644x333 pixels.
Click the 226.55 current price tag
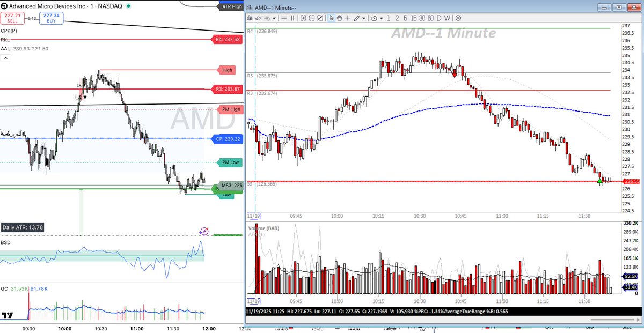631,181
